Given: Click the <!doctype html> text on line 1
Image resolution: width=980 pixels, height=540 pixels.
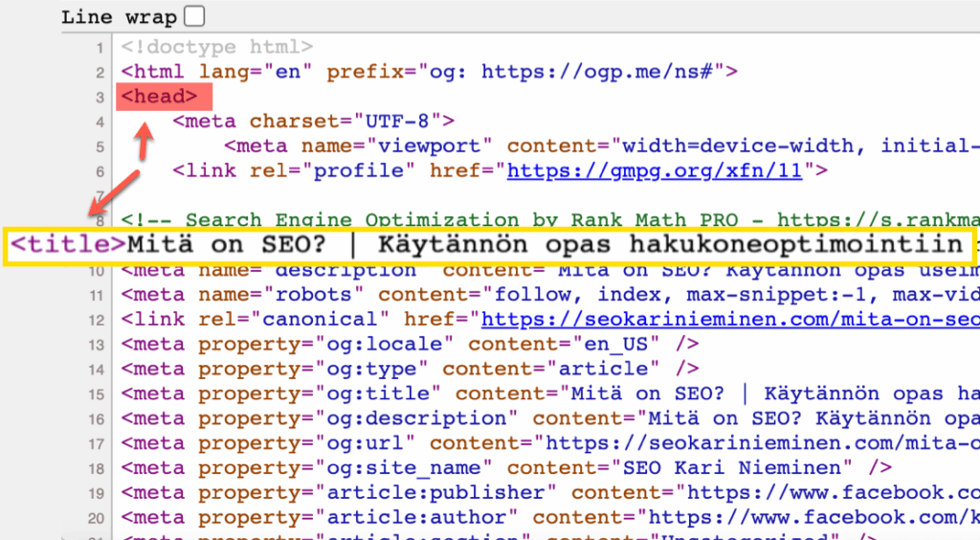Looking at the screenshot, I should (217, 47).
